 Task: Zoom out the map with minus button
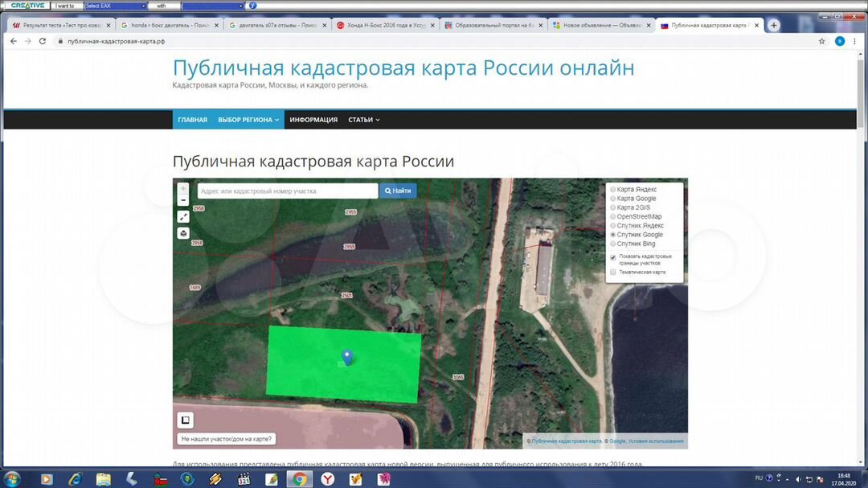183,200
